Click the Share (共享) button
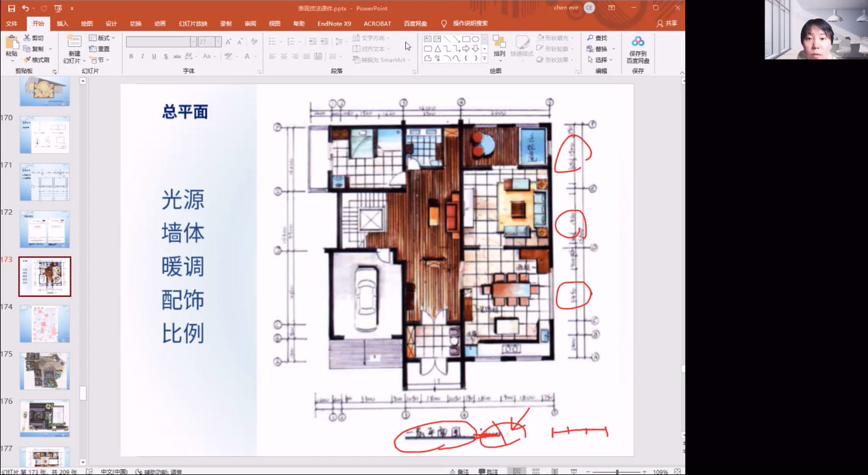 (667, 23)
